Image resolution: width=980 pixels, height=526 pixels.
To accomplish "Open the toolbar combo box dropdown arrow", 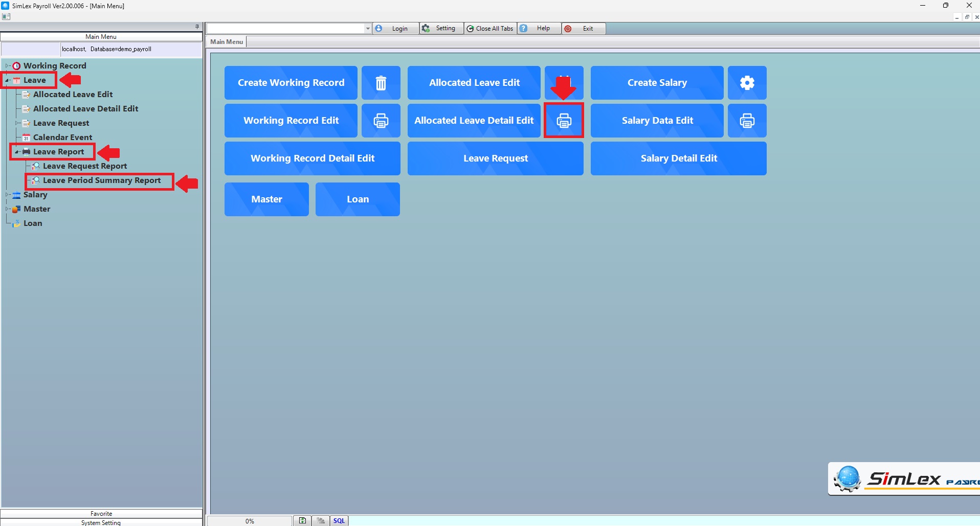I will tap(368, 29).
